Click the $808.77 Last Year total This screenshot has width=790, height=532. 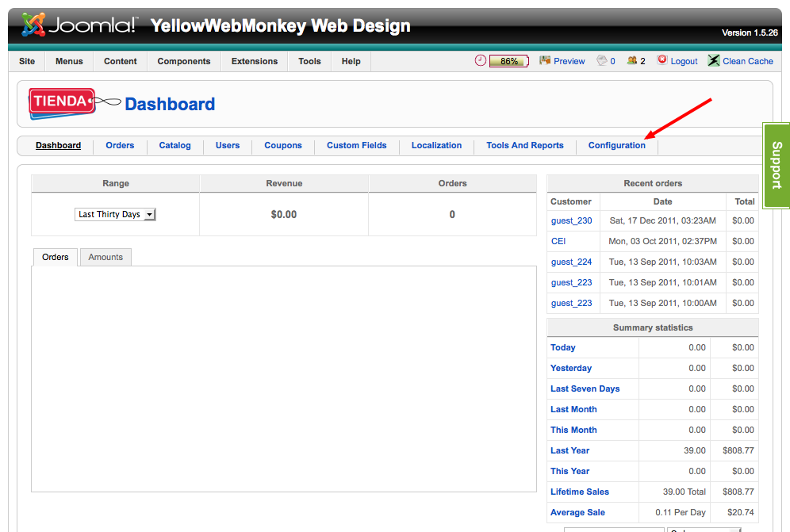[x=738, y=451]
